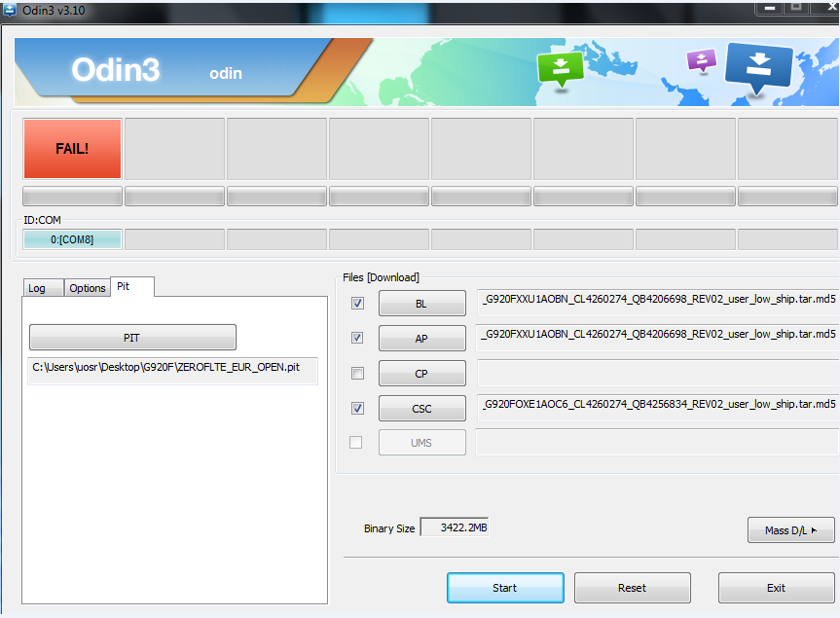Enable the CP file checkbox
Screen dimensions: 840x618
coord(357,373)
